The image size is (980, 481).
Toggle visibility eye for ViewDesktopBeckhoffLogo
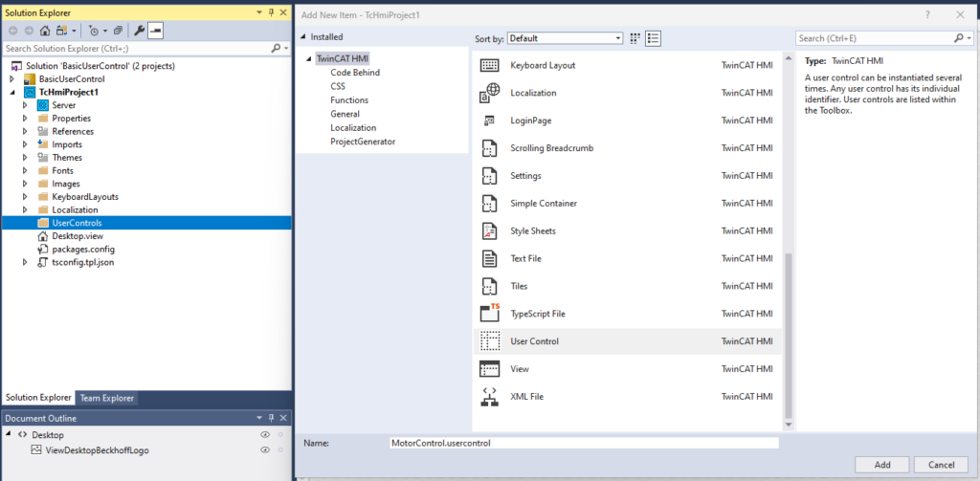265,449
